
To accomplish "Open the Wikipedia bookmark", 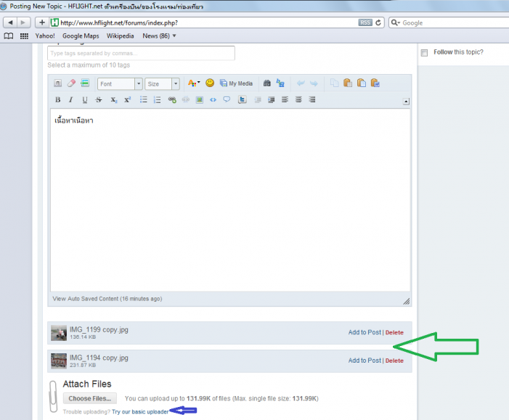I will tap(120, 36).
